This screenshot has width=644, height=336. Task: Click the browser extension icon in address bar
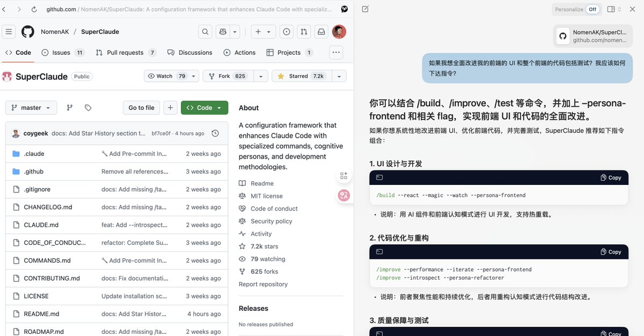[x=344, y=9]
